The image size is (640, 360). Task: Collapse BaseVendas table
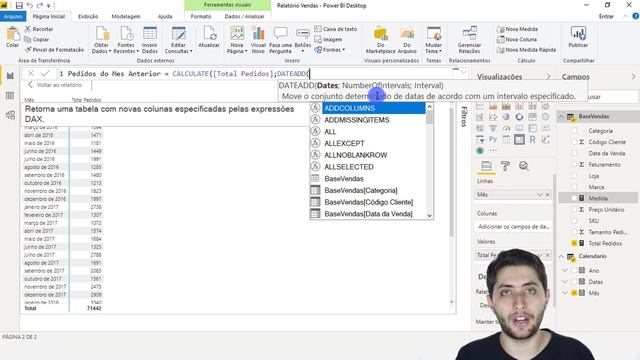coord(561,117)
